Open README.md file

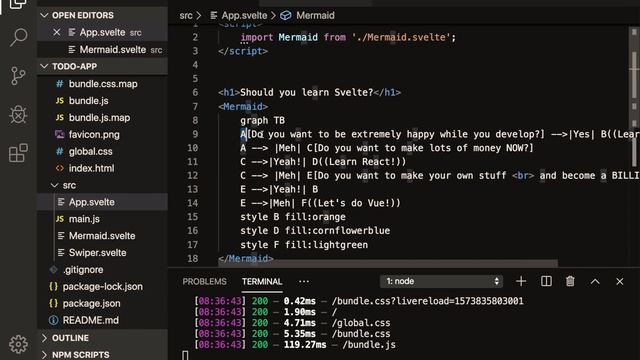point(102,320)
